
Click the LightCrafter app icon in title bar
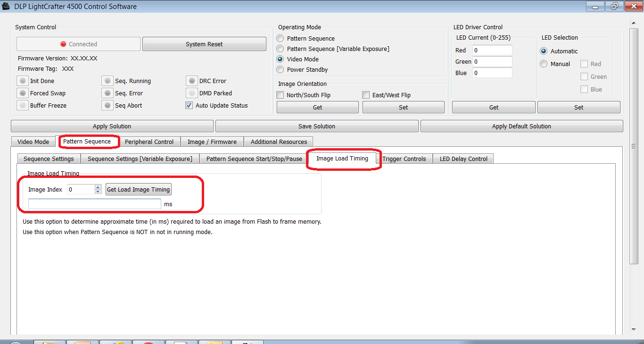coord(7,7)
